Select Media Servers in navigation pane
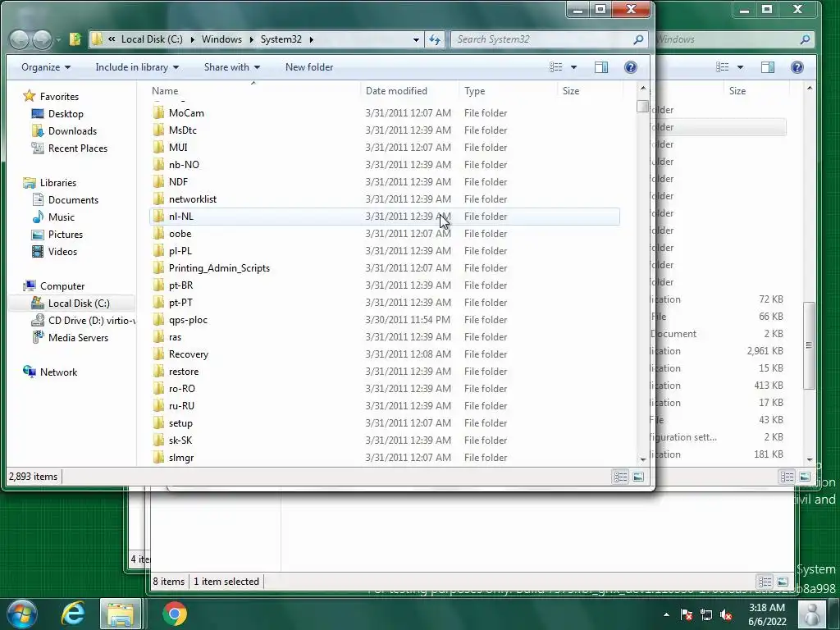This screenshot has width=840, height=630. [x=78, y=337]
